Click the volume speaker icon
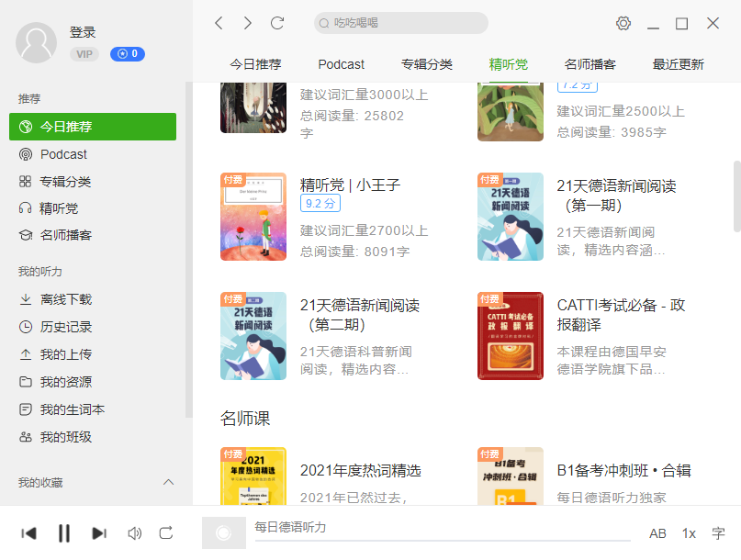 point(135,533)
